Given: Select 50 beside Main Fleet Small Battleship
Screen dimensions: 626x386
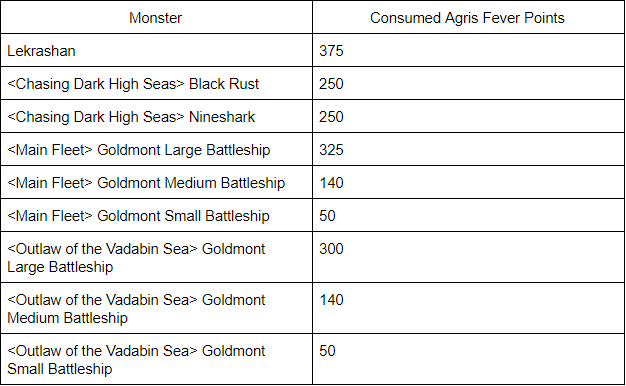Looking at the screenshot, I should (468, 216).
